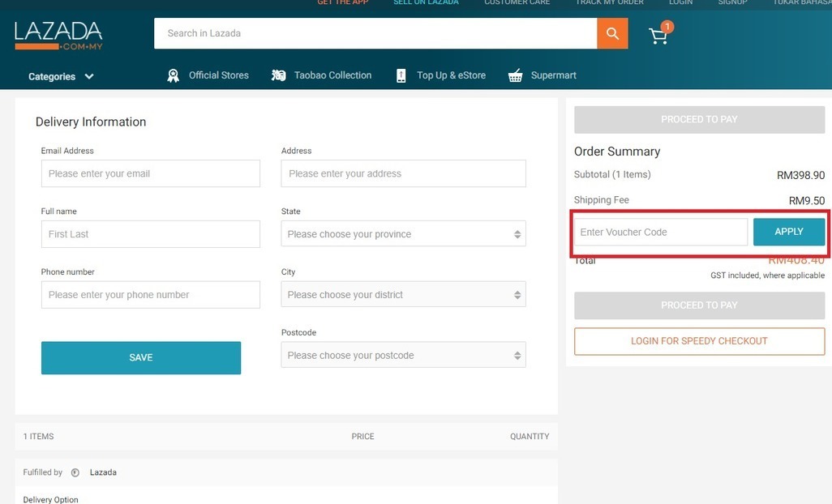Open the Postcode dropdown

tap(403, 356)
